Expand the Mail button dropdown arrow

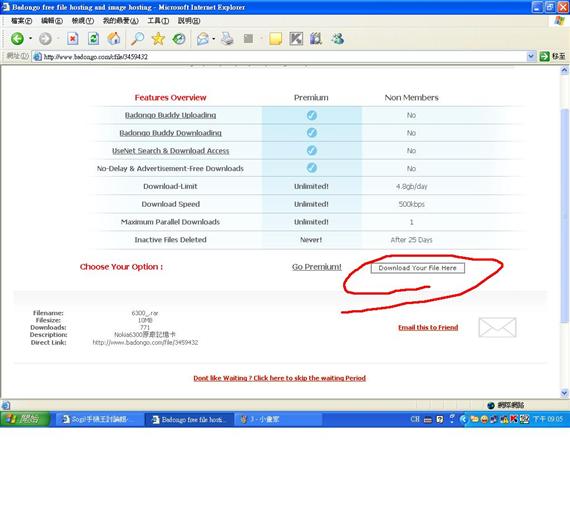tap(214, 39)
